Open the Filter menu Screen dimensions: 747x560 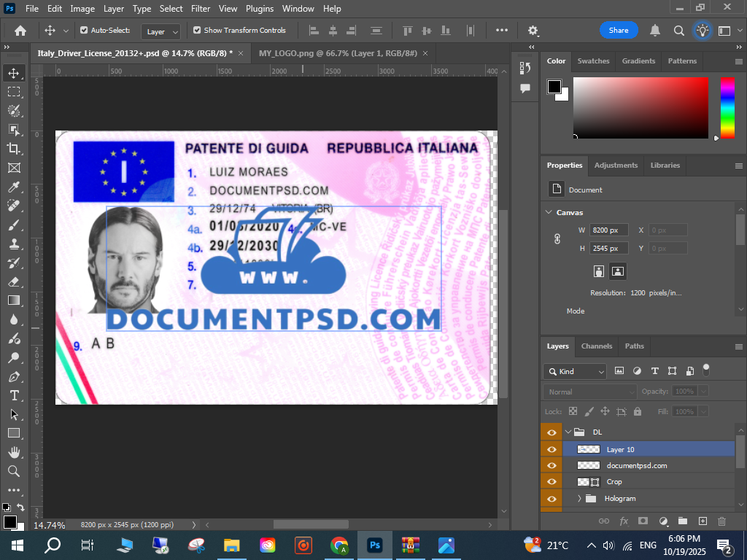[202, 9]
